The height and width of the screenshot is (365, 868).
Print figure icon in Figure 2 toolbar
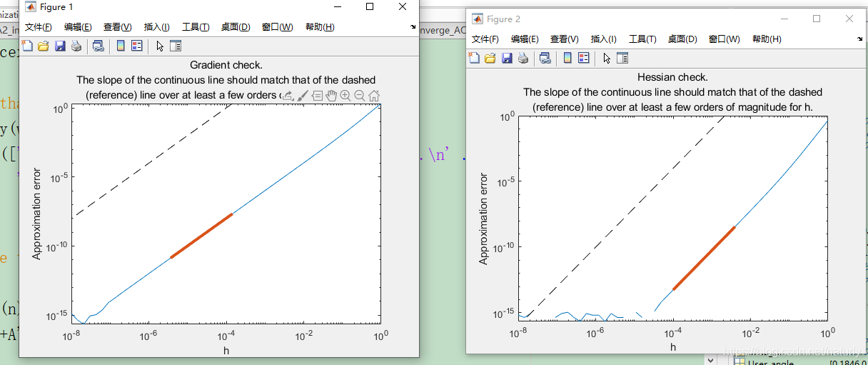coord(523,58)
